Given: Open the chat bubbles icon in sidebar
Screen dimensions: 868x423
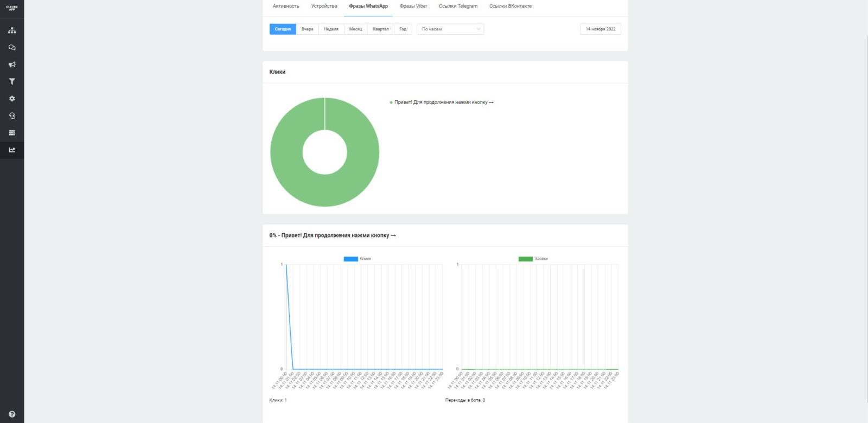Looking at the screenshot, I should pyautogui.click(x=12, y=48).
